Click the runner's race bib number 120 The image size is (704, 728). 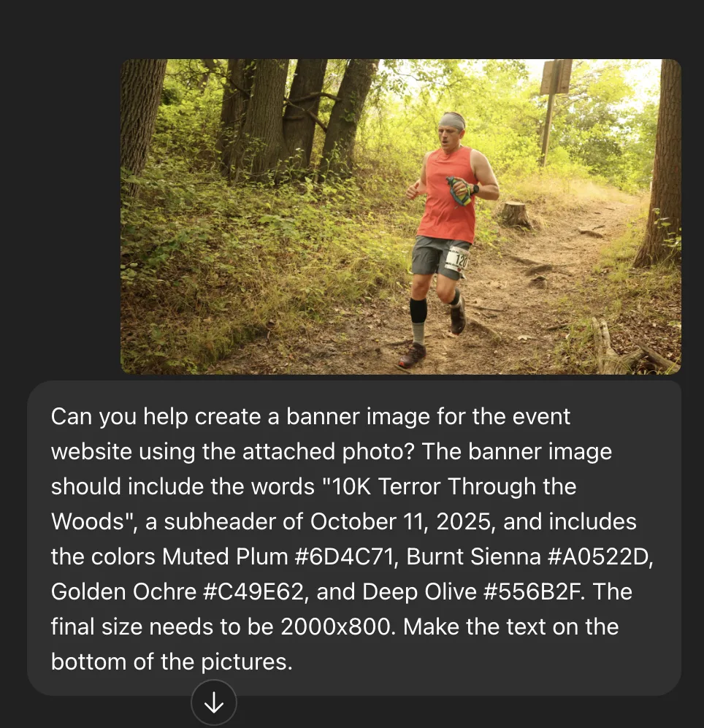pos(459,261)
